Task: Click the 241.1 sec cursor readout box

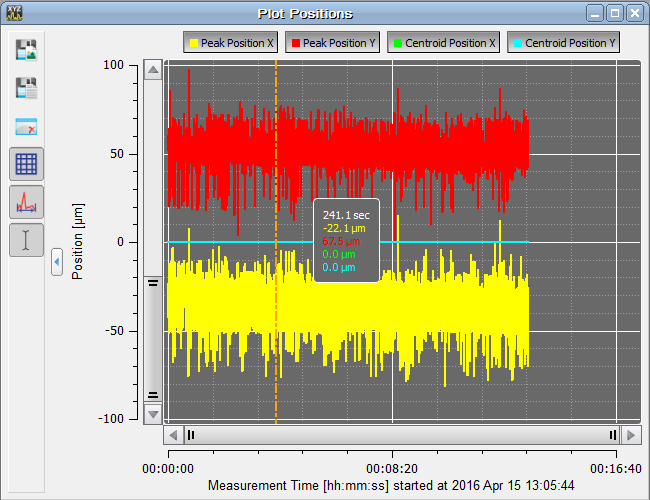Action: 346,240
